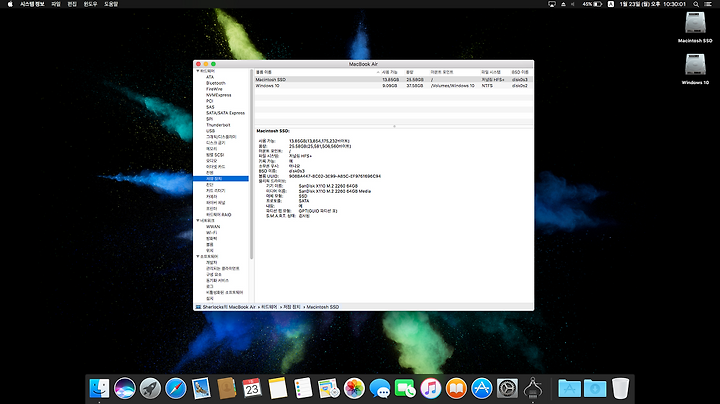
Task: Open 파일 menu in menu bar
Action: click(56, 4)
